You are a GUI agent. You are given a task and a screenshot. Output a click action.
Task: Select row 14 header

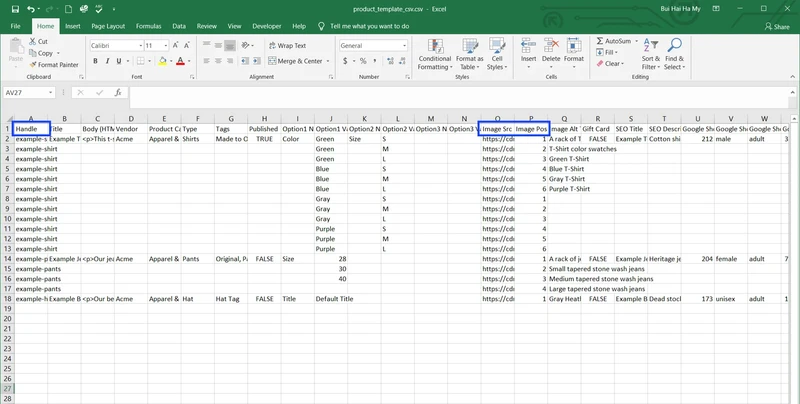[7, 259]
